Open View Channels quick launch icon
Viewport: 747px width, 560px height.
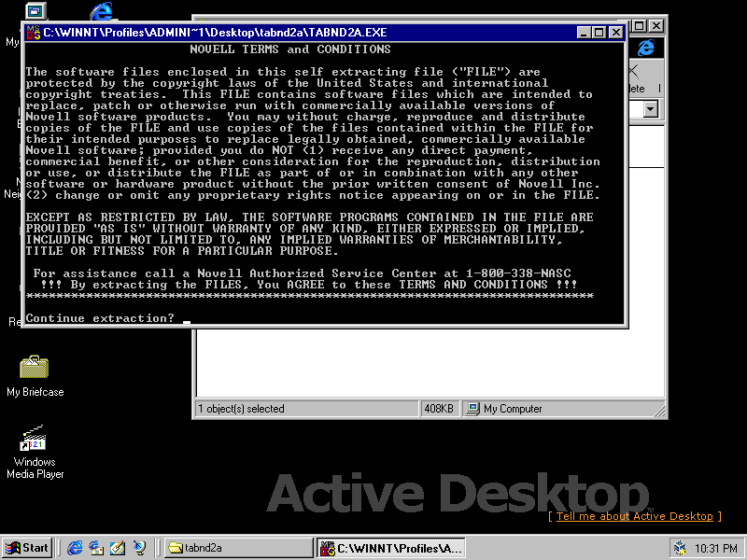tap(139, 548)
